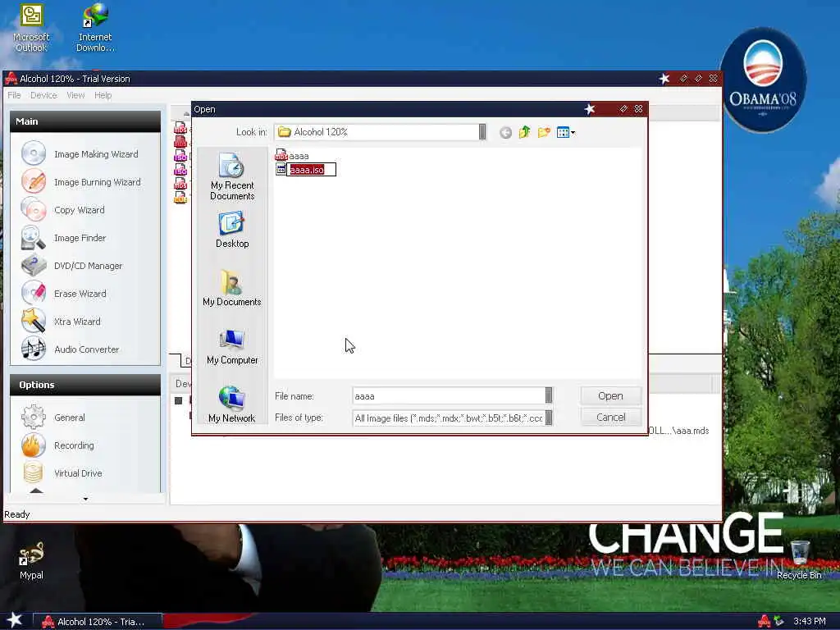
Task: Go to Desktop in places bar
Action: (x=232, y=230)
